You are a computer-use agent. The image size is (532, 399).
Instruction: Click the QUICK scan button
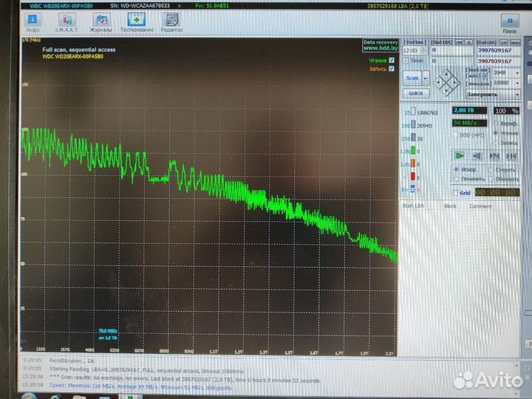(x=416, y=93)
